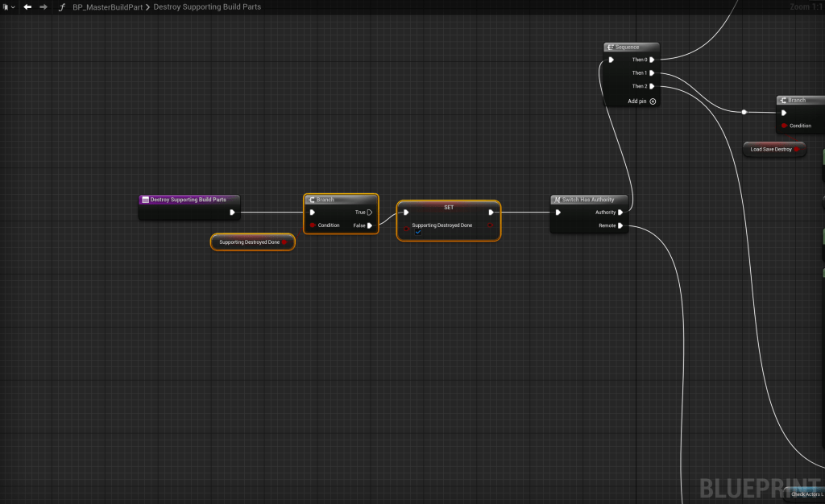825x504 pixels.
Task: Click Then 1 output pin on Sequence
Action: coord(652,73)
